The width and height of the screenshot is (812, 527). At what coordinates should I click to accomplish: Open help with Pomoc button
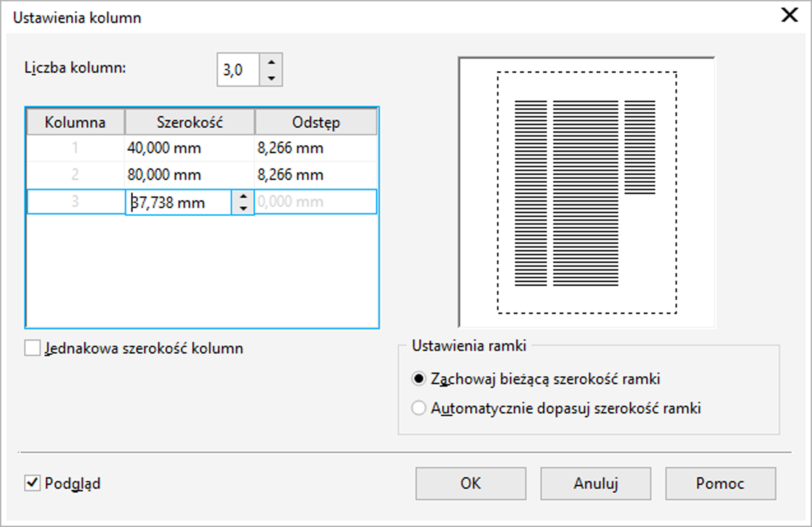pos(720,483)
